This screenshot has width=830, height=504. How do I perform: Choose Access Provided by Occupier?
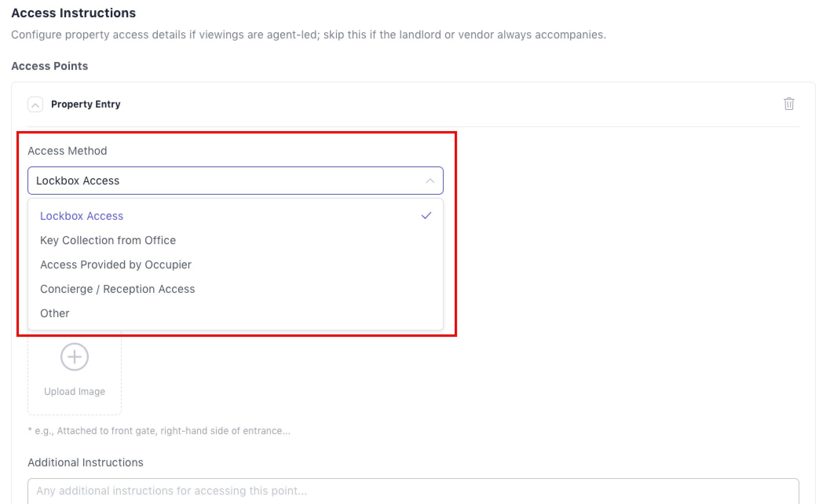pos(116,265)
